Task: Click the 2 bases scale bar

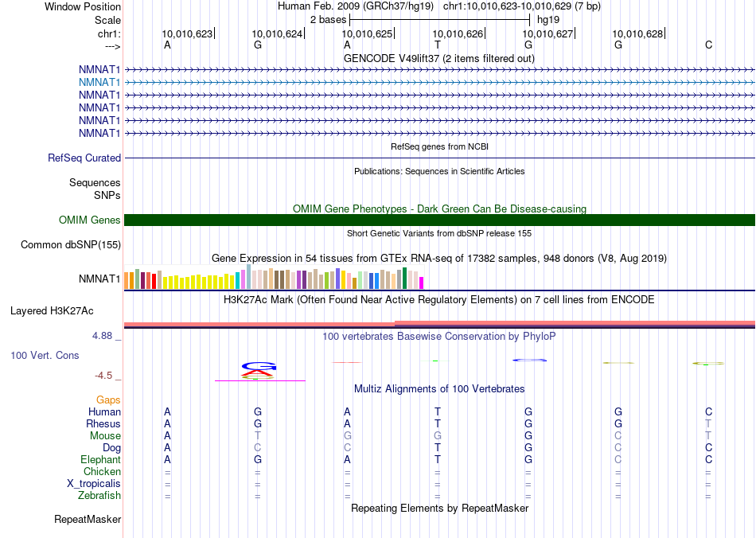Action: click(x=440, y=20)
